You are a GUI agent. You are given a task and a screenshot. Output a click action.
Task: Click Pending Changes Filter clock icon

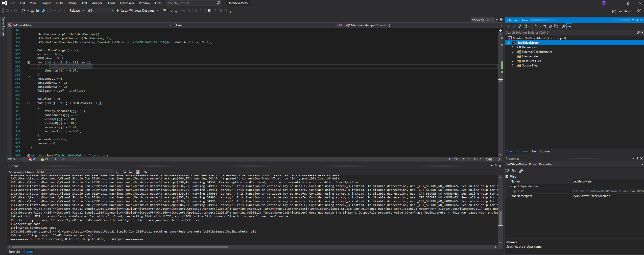(x=537, y=26)
